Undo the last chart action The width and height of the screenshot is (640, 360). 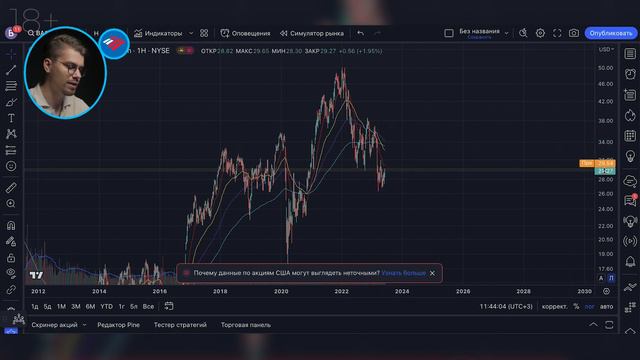(360, 33)
